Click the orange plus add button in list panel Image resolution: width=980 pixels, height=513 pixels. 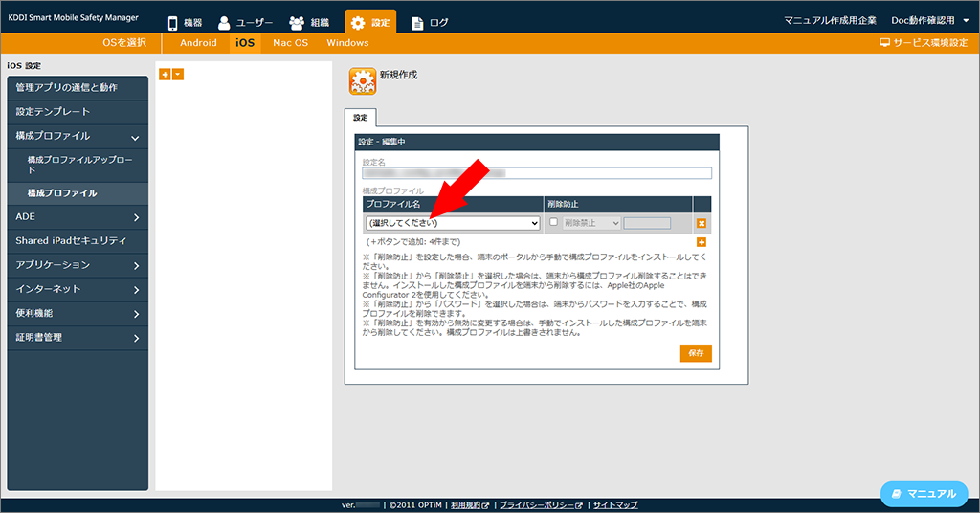[x=165, y=75]
